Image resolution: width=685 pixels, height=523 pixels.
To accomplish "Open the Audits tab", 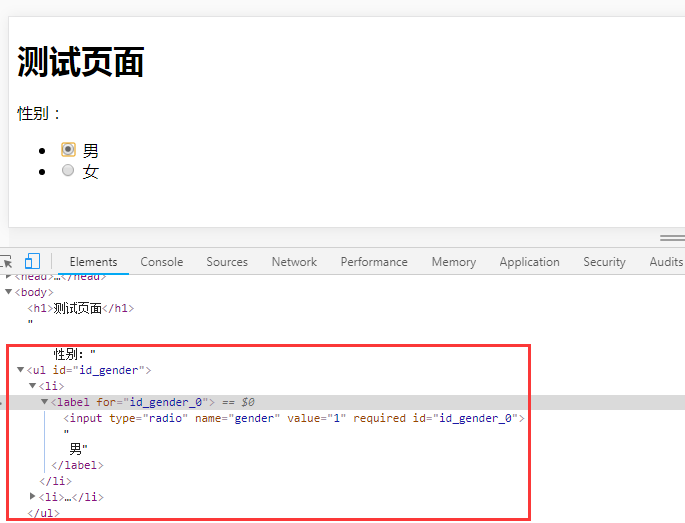I will click(x=666, y=262).
